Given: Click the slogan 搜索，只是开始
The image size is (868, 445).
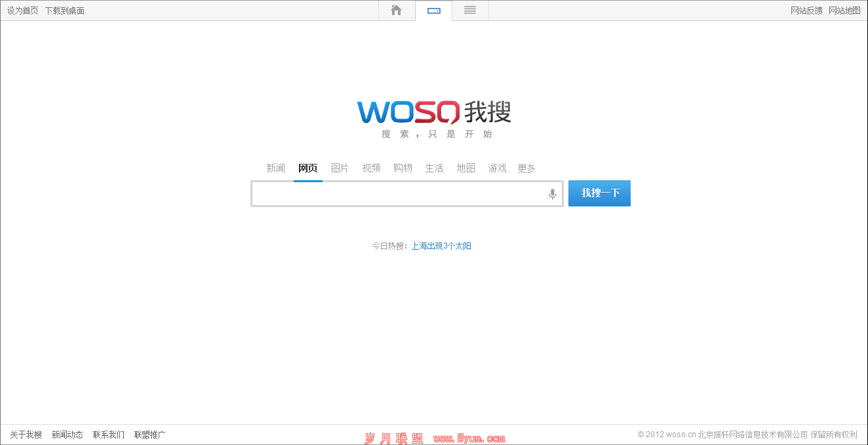Looking at the screenshot, I should click(437, 134).
